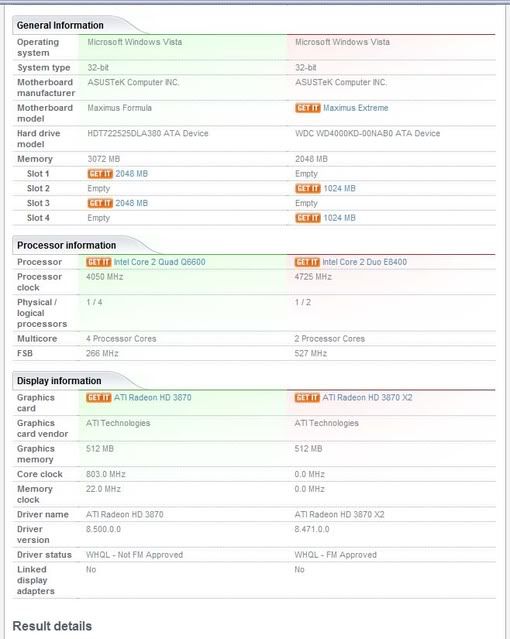Click HDT722525DLA380 ATA Device hard drive text
The image size is (510, 639).
(x=148, y=133)
